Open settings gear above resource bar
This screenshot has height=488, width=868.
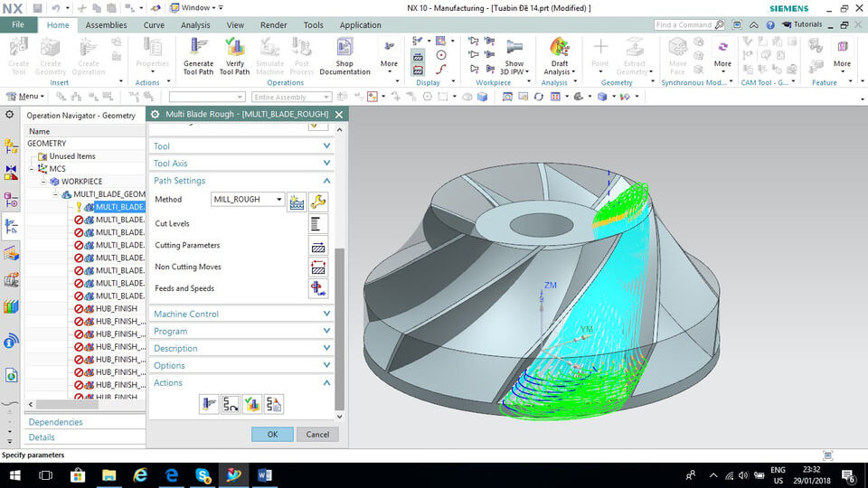coord(9,115)
